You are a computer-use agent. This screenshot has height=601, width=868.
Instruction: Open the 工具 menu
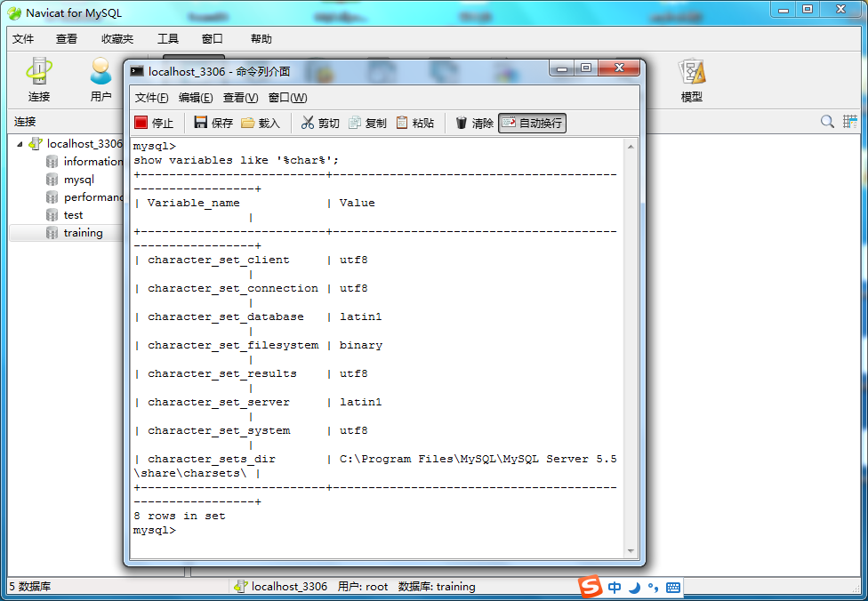(168, 39)
